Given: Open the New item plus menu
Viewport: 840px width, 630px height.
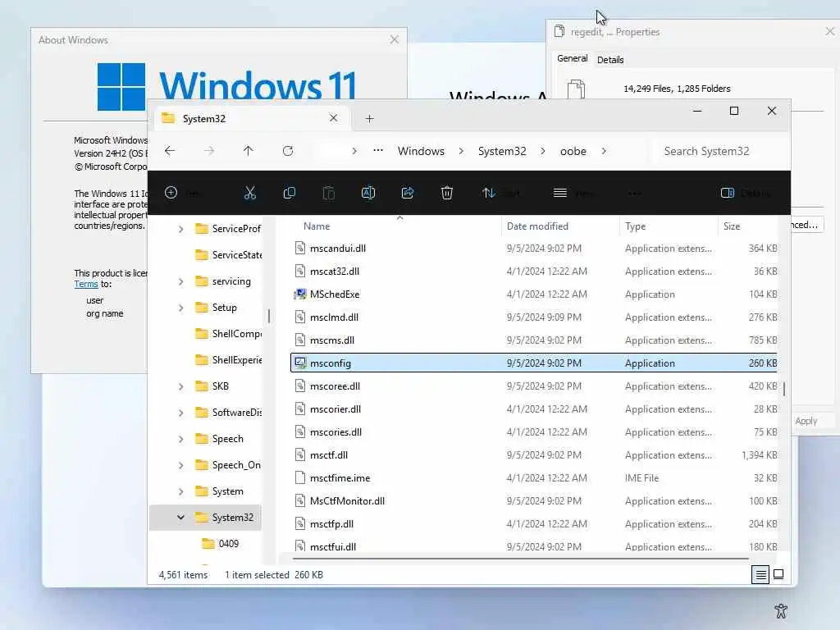Looking at the screenshot, I should click(x=183, y=193).
